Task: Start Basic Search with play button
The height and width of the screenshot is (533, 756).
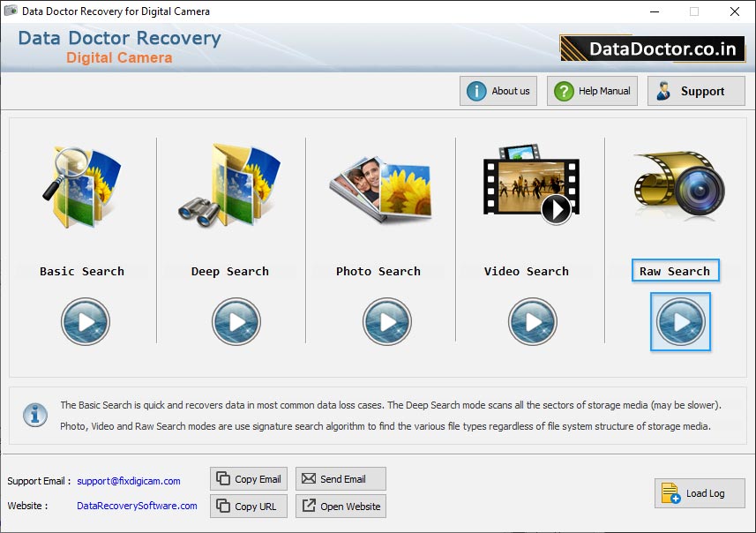Action: [x=86, y=322]
